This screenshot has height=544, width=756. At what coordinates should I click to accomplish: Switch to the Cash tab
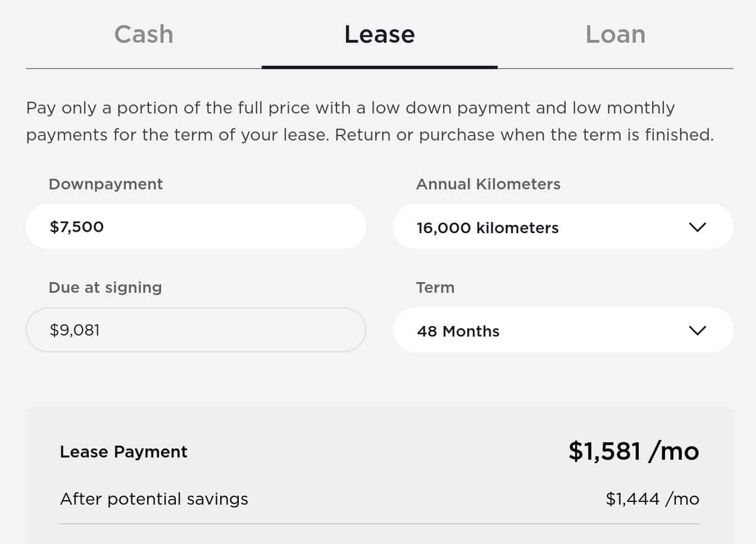click(x=144, y=35)
